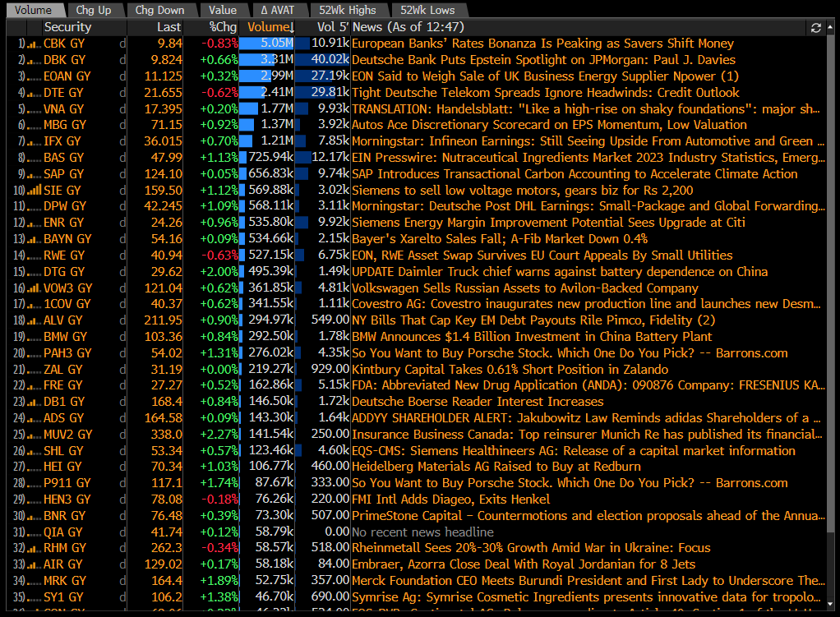This screenshot has width=840, height=617.
Task: Open EON Npower sale news headline
Action: [546, 76]
